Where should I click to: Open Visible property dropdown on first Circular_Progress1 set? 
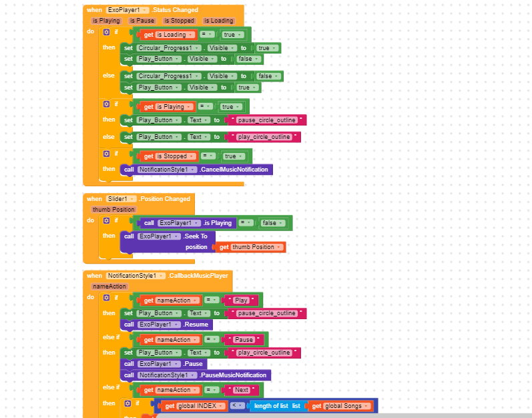222,48
